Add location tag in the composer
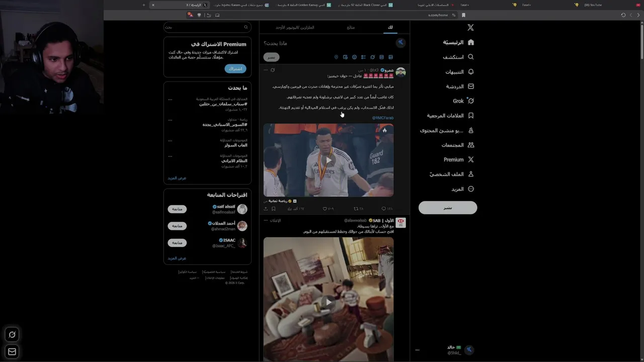The width and height of the screenshot is (644, 362). point(336,57)
